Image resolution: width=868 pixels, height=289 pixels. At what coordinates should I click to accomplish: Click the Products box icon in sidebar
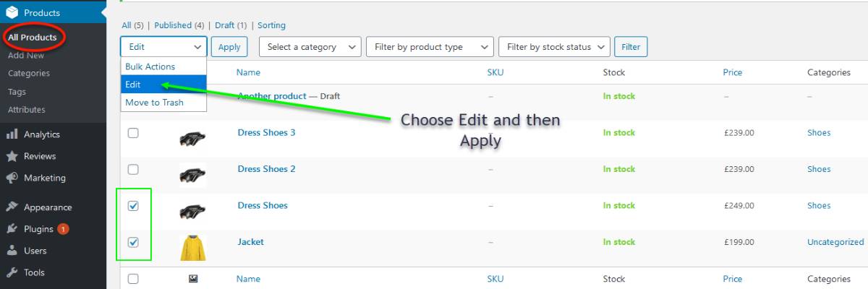[12, 12]
